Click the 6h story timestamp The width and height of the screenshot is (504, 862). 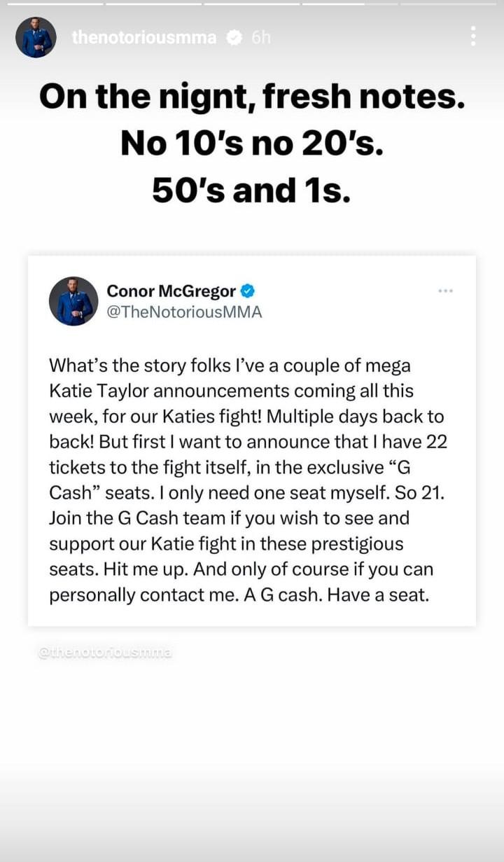[260, 38]
